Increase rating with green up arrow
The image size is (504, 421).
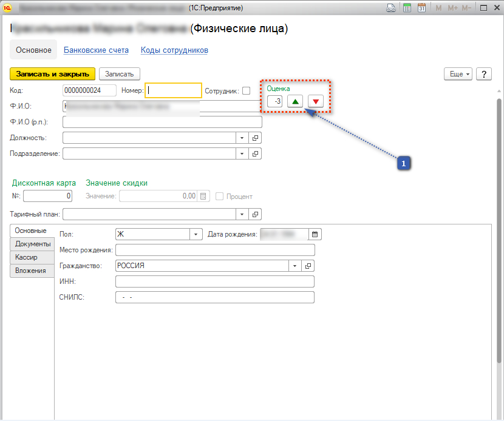coord(295,101)
